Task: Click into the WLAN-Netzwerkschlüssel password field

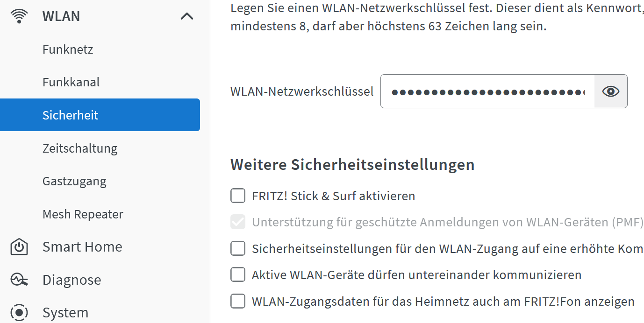Action: click(x=487, y=91)
